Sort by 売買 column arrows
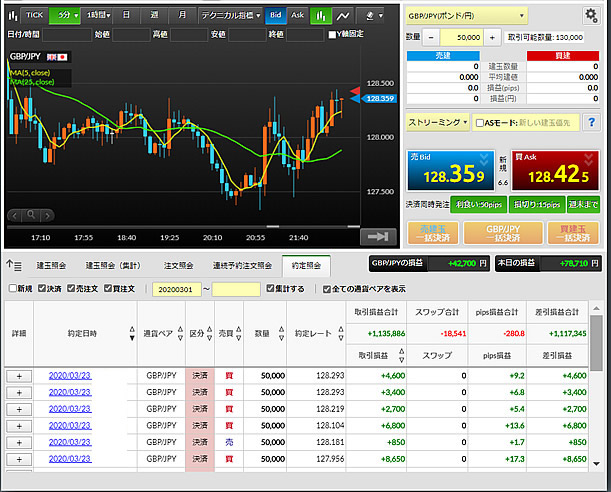Image resolution: width=611 pixels, height=492 pixels. [x=238, y=333]
